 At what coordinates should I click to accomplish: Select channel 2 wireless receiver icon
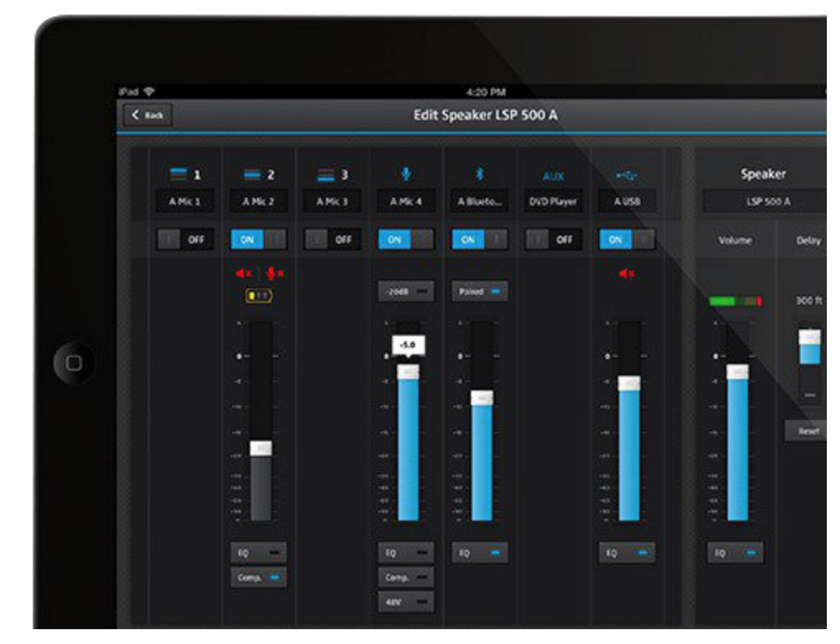tap(252, 174)
